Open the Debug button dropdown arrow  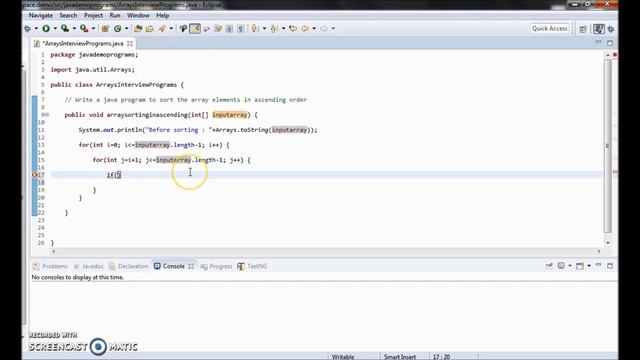point(36,29)
